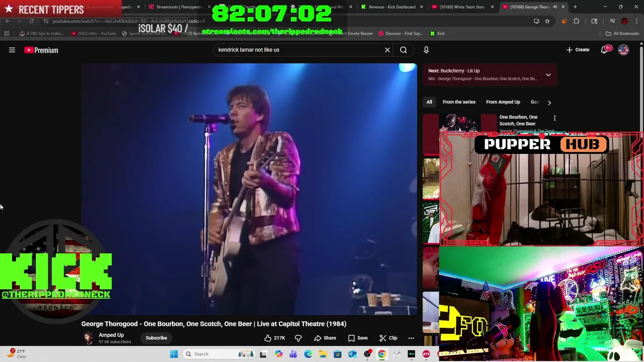View site information for the URL
The width and height of the screenshot is (644, 362).
(x=46, y=21)
